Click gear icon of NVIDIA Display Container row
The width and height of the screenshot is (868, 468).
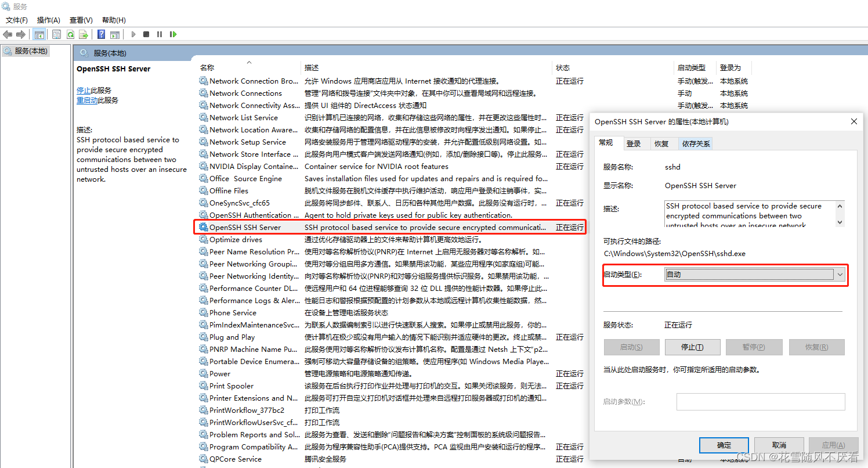[x=203, y=166]
